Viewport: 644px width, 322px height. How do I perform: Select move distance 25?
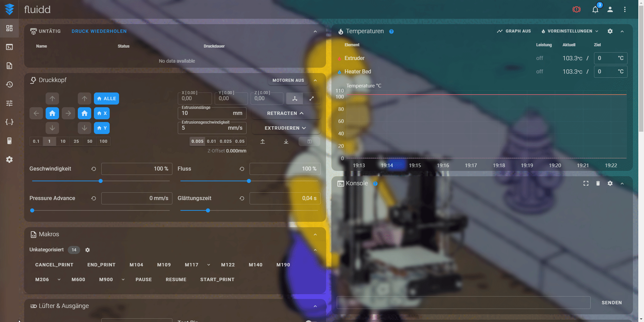point(76,141)
